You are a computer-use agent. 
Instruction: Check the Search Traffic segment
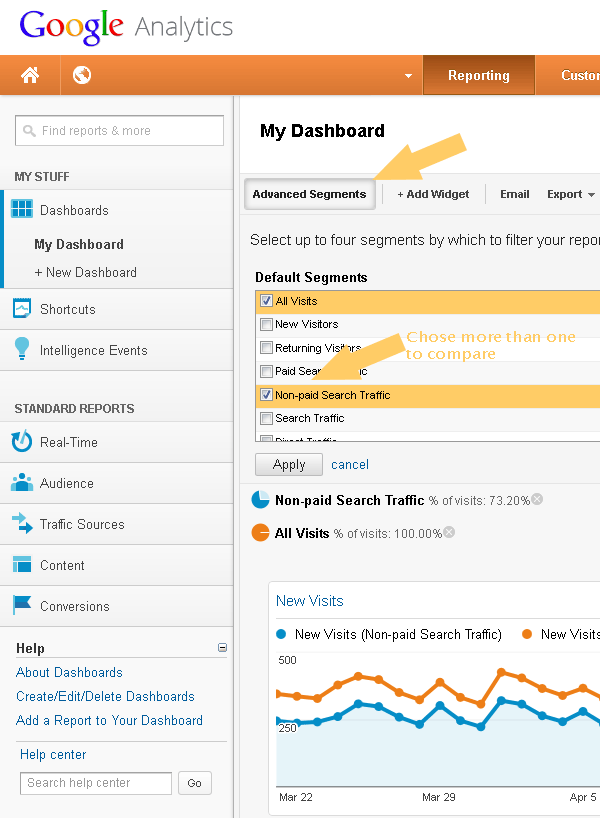(x=267, y=418)
